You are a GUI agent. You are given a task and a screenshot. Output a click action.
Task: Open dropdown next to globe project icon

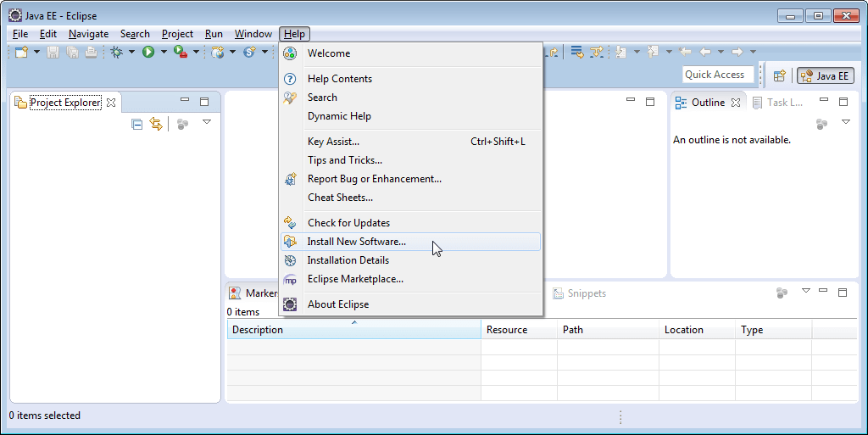click(x=232, y=52)
